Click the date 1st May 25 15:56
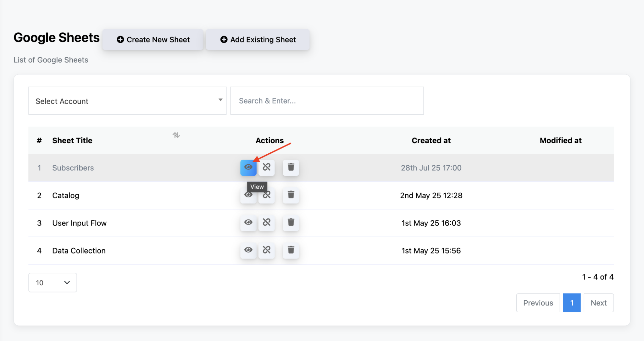Image resolution: width=644 pixels, height=341 pixels. pos(431,251)
